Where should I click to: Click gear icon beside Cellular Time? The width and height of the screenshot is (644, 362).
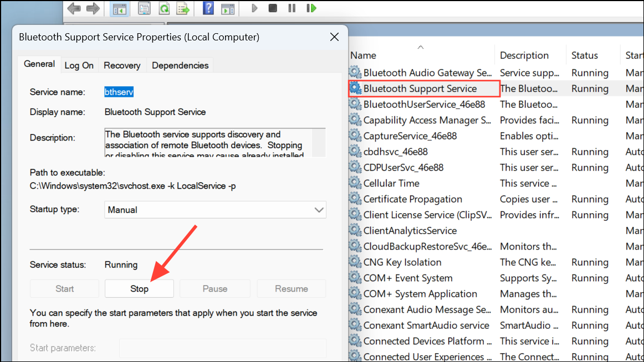pyautogui.click(x=355, y=183)
